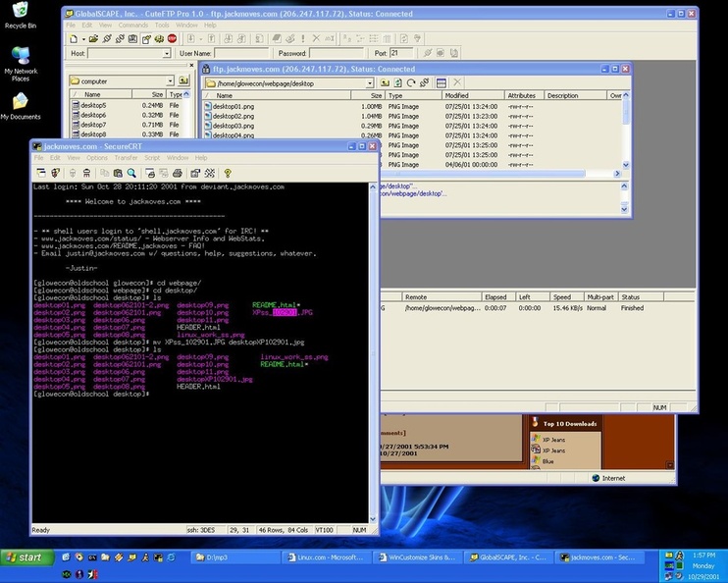Open My Documents desktop icon
Screen dimensions: 728x583
point(21,106)
